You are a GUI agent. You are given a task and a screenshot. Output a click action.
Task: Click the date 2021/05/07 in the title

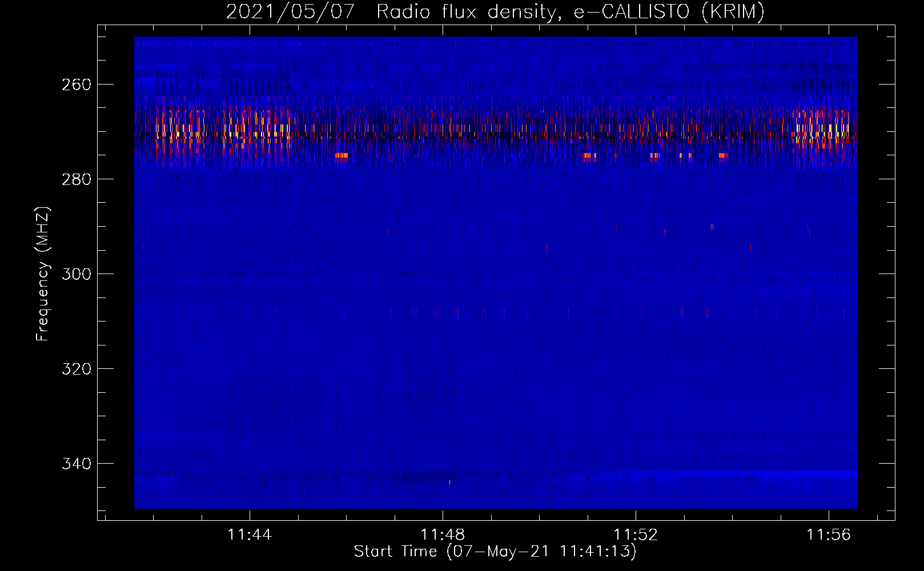(x=291, y=11)
